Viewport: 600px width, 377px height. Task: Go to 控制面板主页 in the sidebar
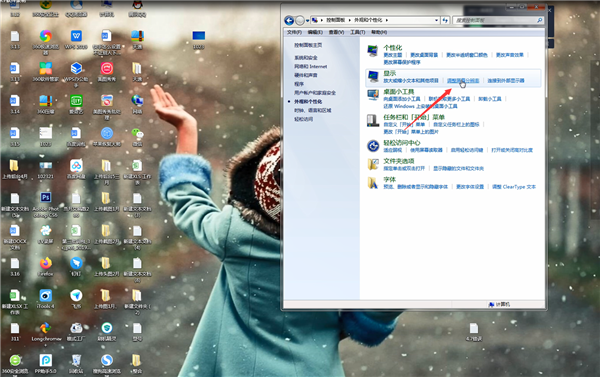[308, 45]
